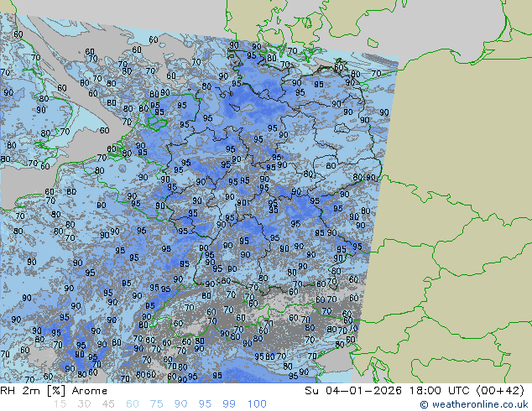This screenshot has width=532, height=411.
Task: Click the 'RH 2m [%] Arome' map title
Action: (x=54, y=391)
